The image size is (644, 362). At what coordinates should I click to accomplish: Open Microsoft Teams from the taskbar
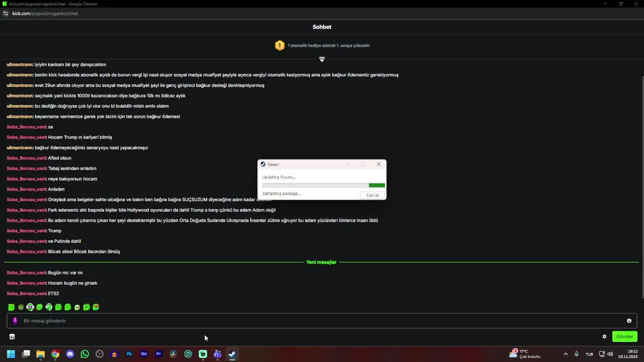[x=217, y=354]
